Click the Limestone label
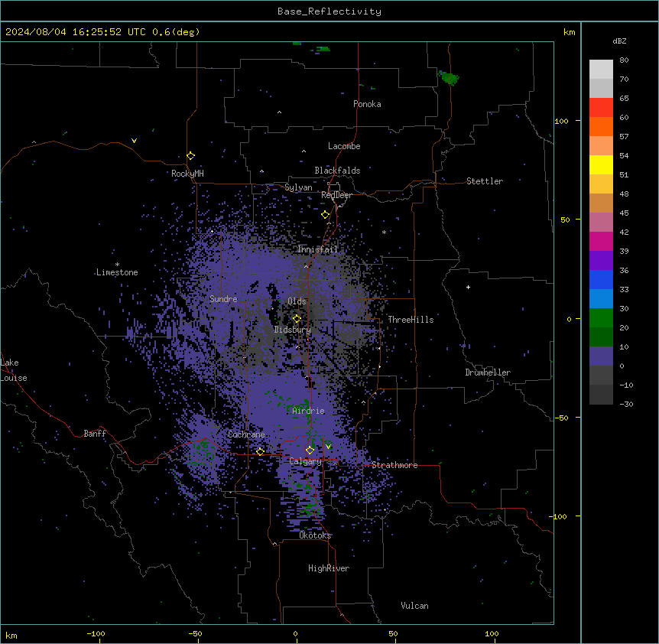The image size is (659, 644). tap(117, 272)
